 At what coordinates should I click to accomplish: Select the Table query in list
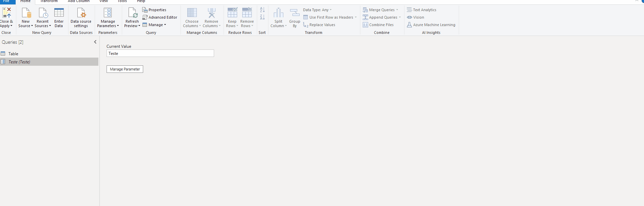14,54
